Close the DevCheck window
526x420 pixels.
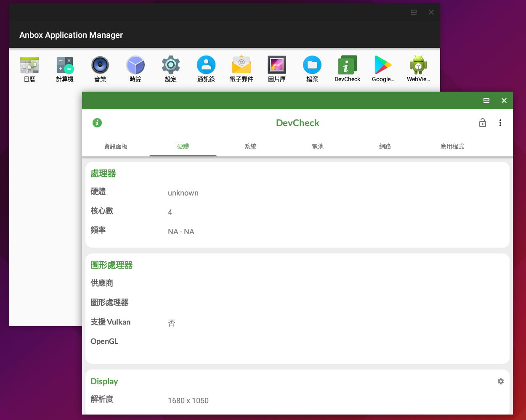(x=504, y=100)
